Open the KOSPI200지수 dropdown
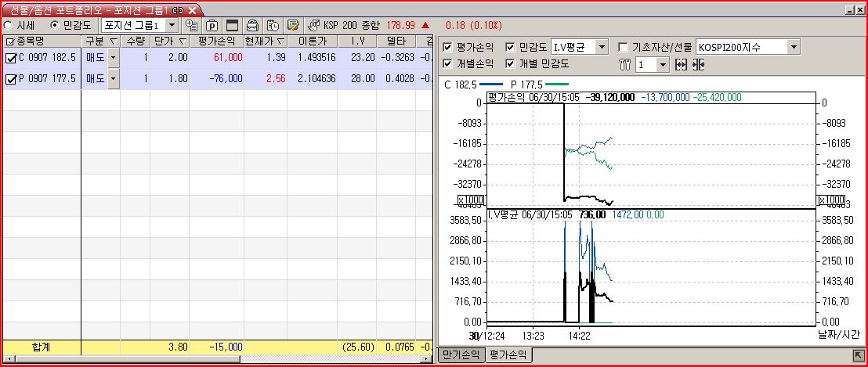The image size is (868, 367). coord(794,48)
